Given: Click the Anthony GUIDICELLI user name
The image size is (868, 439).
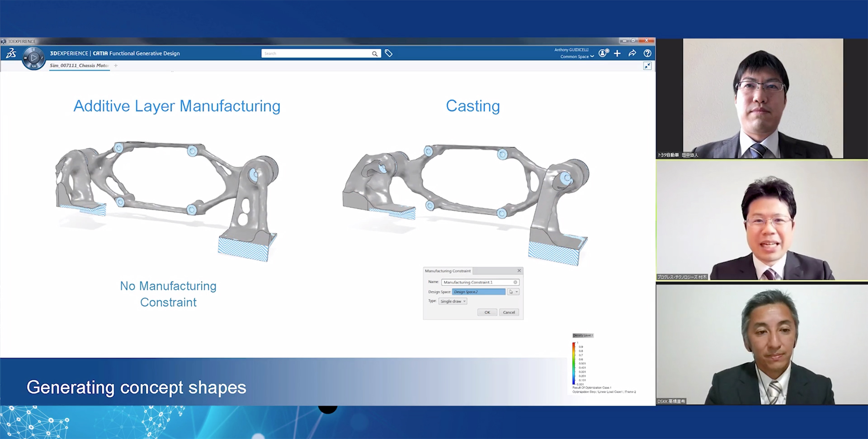Looking at the screenshot, I should click(571, 50).
